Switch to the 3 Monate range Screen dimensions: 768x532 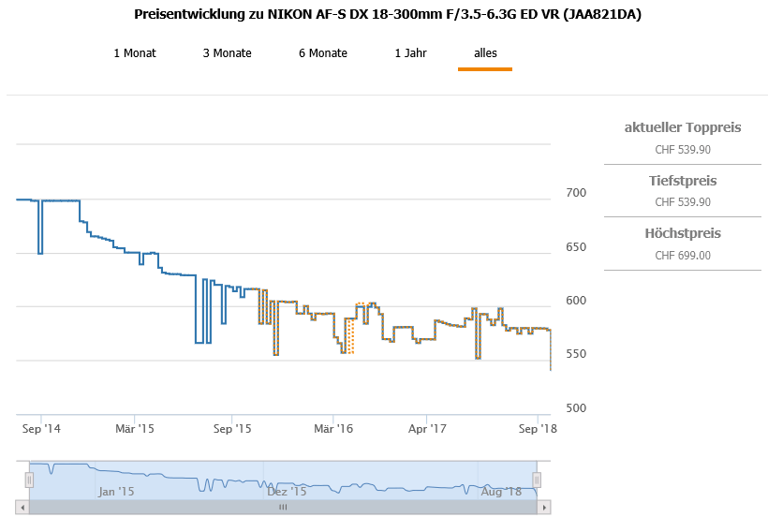pos(227,53)
